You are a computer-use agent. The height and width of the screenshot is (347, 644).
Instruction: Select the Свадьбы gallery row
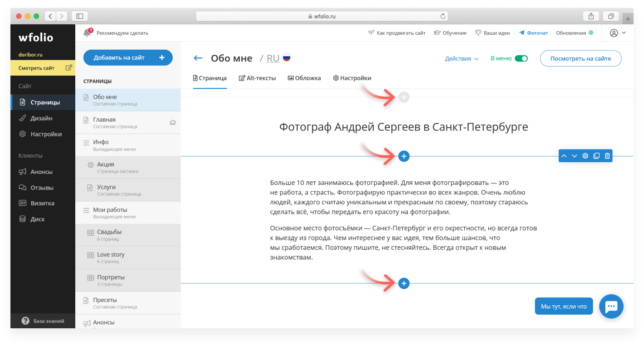click(128, 235)
